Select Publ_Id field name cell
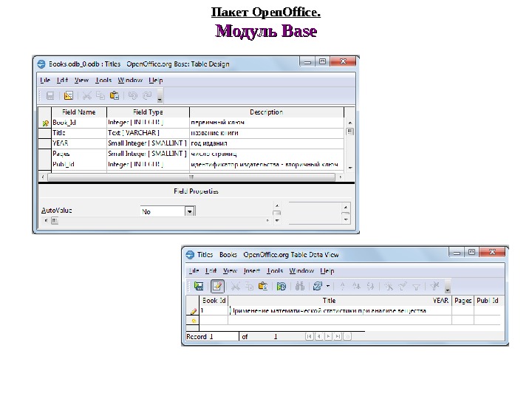 tap(79, 165)
